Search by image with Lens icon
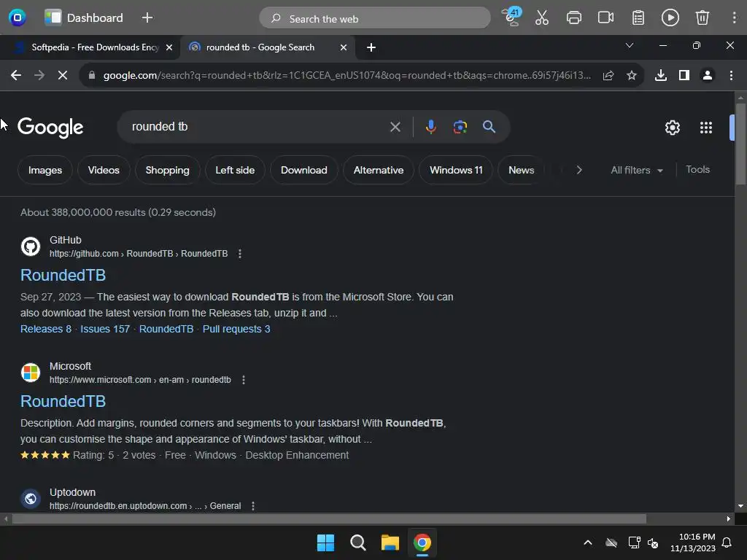 point(460,127)
